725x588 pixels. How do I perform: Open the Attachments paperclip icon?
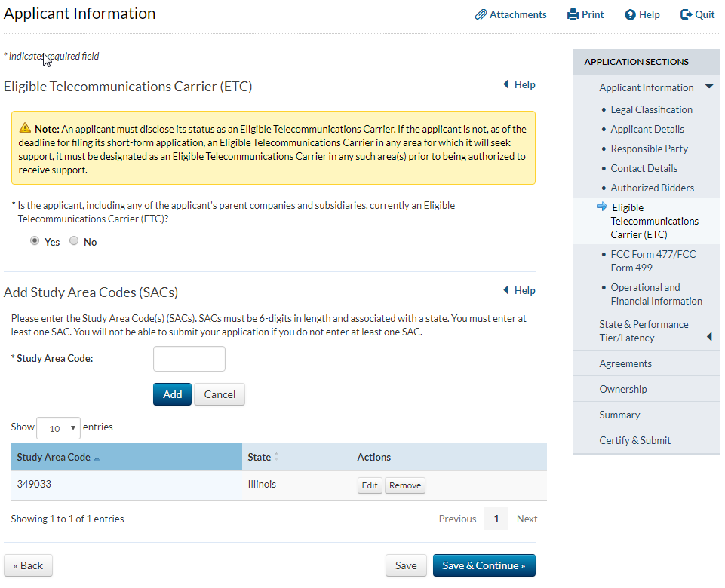coord(481,15)
